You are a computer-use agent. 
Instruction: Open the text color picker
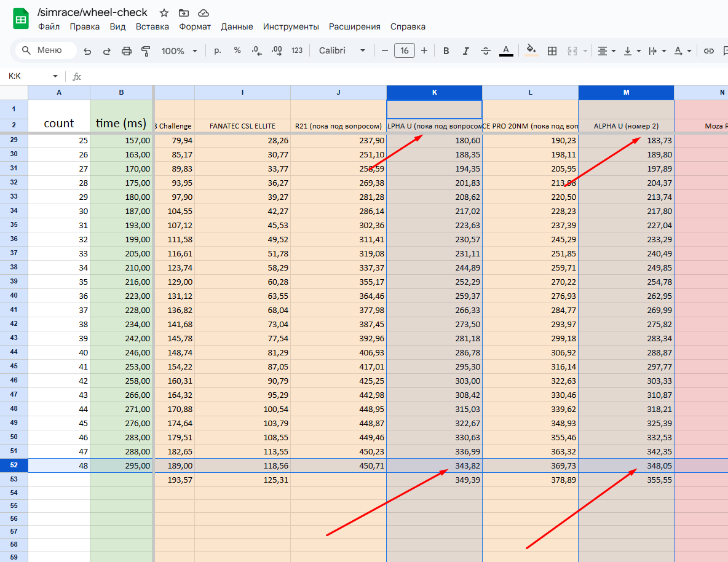[506, 50]
